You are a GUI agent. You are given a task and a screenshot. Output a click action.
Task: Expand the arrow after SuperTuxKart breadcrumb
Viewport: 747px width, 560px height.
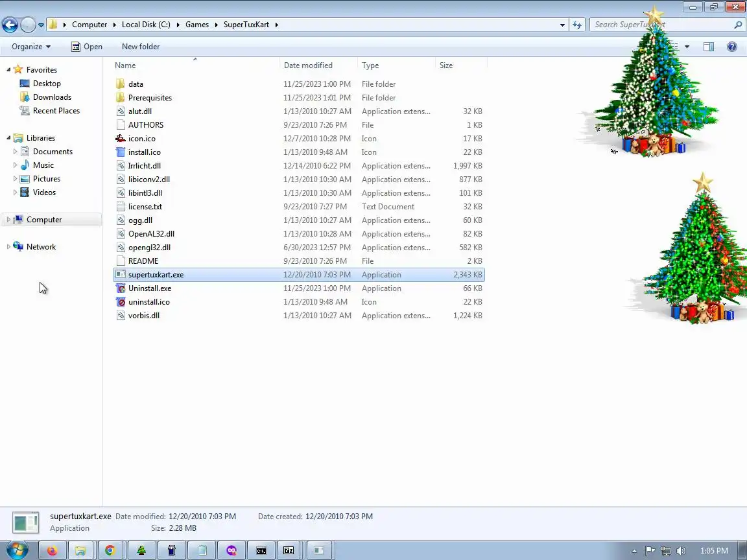(x=276, y=25)
